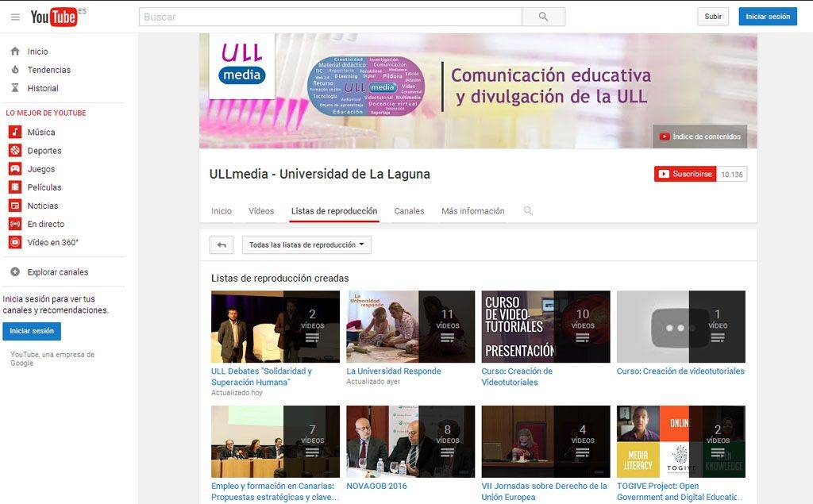Click the channel search magnifier icon

pyautogui.click(x=528, y=211)
